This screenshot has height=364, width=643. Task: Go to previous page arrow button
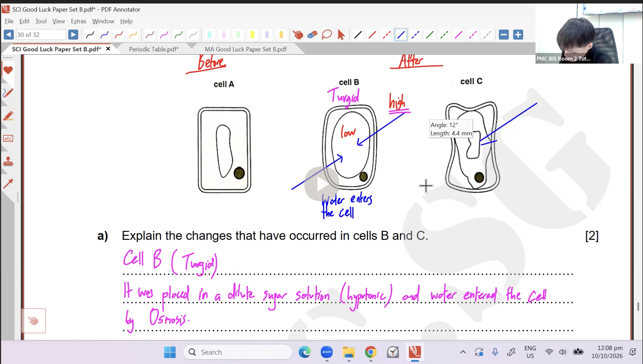pos(8,35)
